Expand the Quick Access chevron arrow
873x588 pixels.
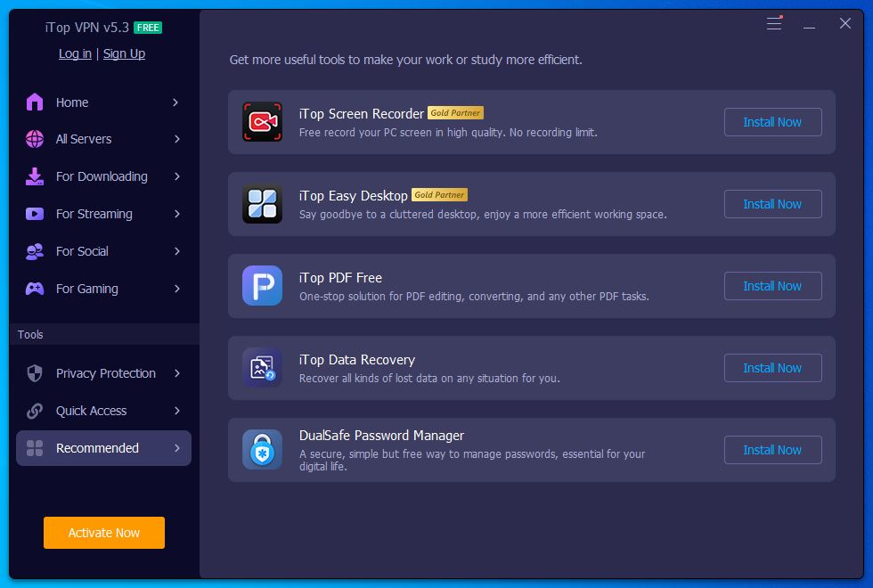176,411
